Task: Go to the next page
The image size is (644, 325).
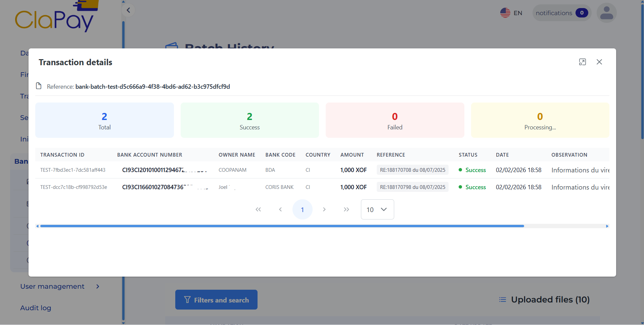Action: 324,209
